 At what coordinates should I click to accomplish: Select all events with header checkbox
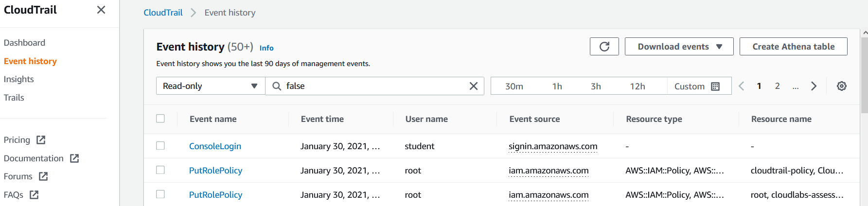click(160, 119)
